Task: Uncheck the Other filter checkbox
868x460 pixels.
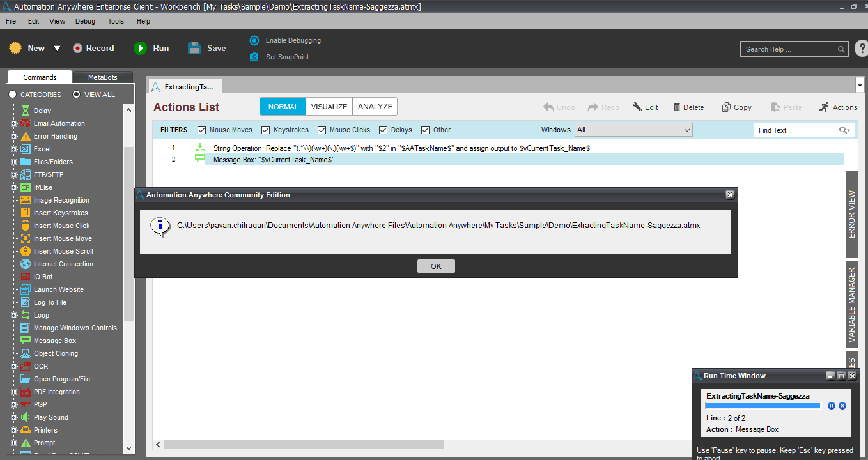Action: (426, 130)
